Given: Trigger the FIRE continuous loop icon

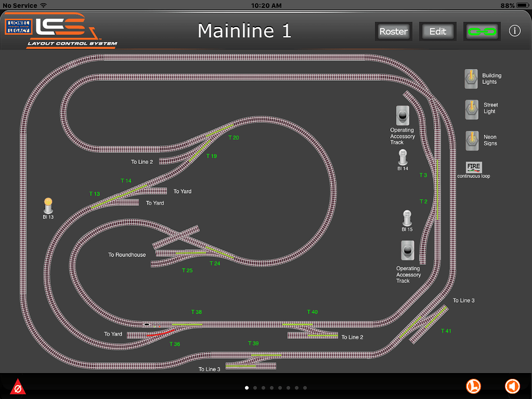Looking at the screenshot, I should tap(473, 168).
